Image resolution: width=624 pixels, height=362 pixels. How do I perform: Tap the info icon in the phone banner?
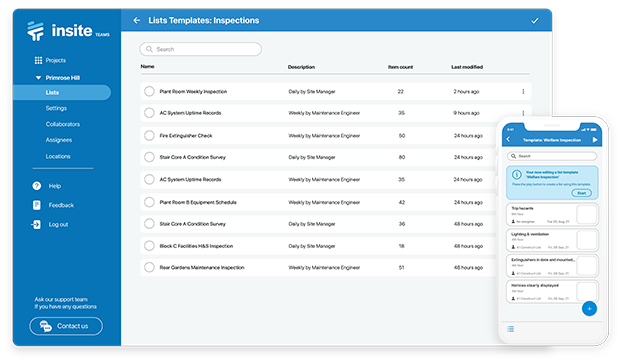pyautogui.click(x=517, y=175)
